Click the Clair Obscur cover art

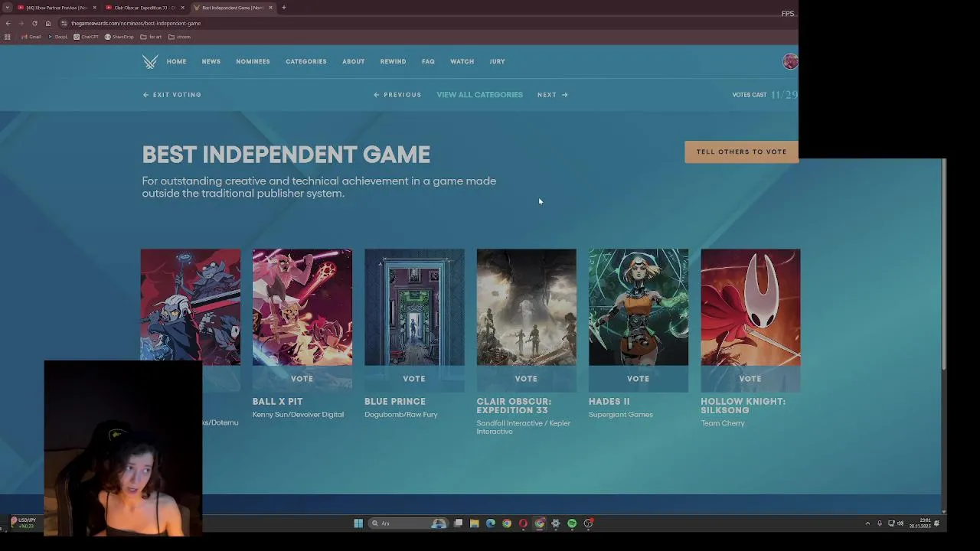pos(526,307)
